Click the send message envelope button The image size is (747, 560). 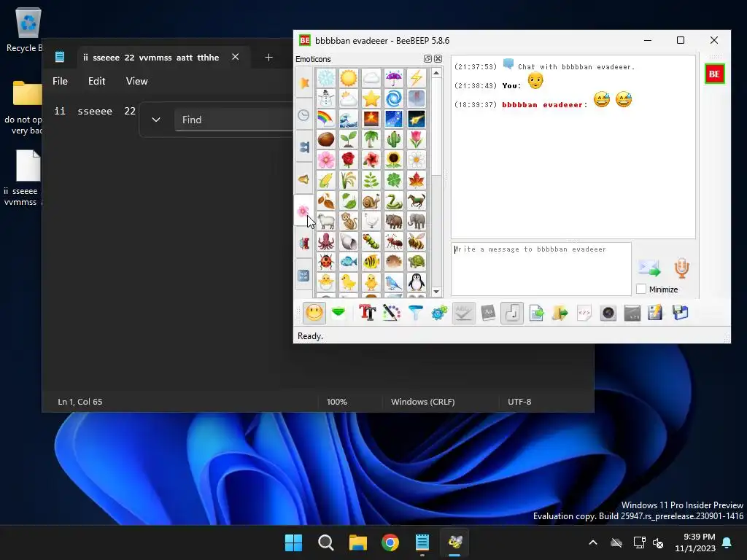tap(649, 268)
